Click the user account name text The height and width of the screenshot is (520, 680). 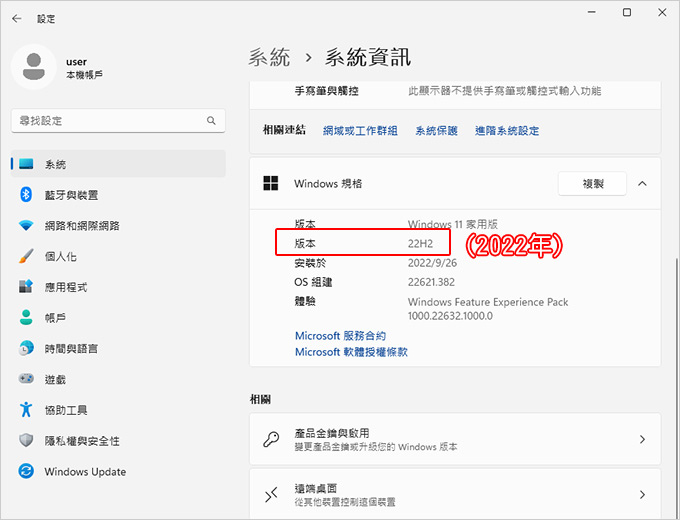76,62
